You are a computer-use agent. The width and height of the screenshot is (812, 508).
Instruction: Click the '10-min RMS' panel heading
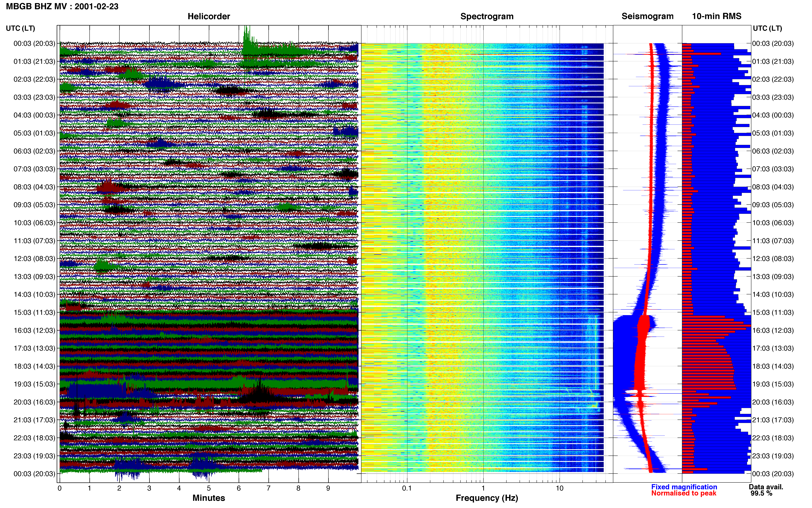(x=716, y=16)
